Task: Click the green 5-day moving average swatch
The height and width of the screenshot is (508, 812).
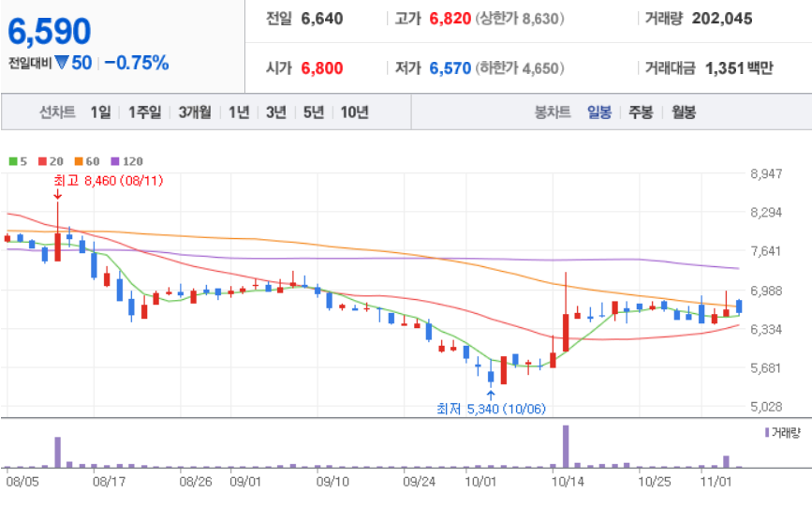Action: [x=13, y=161]
